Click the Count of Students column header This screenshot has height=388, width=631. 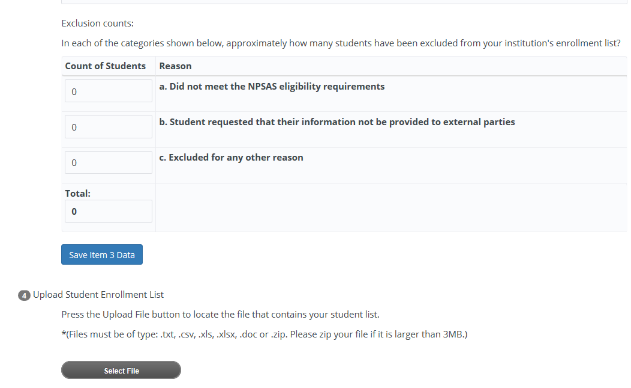pyautogui.click(x=105, y=66)
